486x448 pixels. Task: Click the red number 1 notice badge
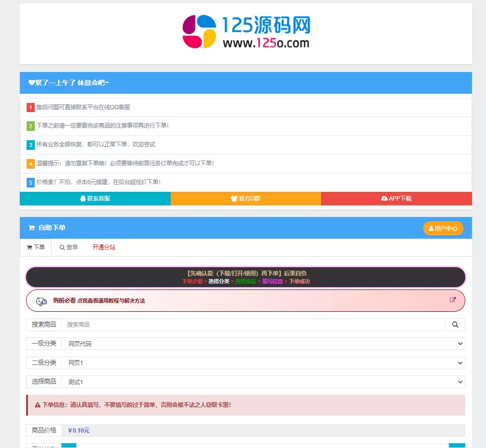click(x=30, y=107)
